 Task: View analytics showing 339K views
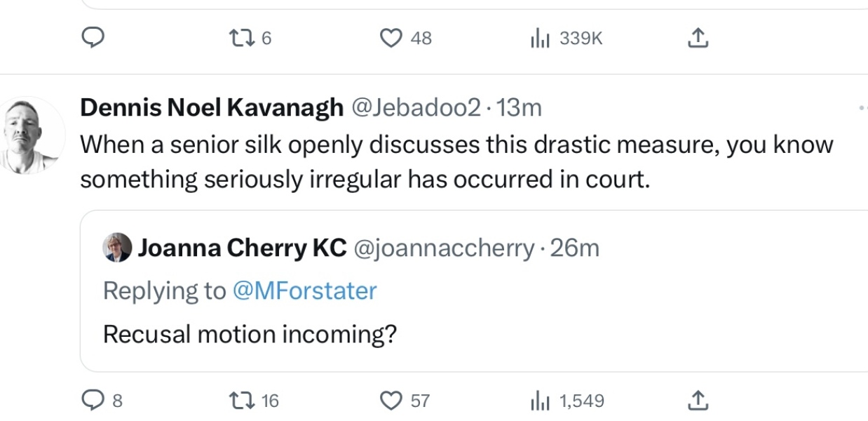tap(539, 38)
